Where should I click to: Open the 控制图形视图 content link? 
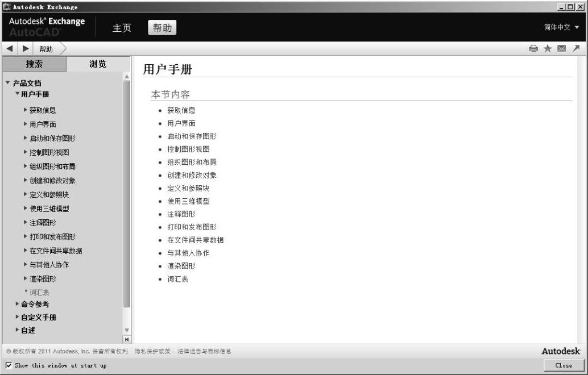[188, 149]
